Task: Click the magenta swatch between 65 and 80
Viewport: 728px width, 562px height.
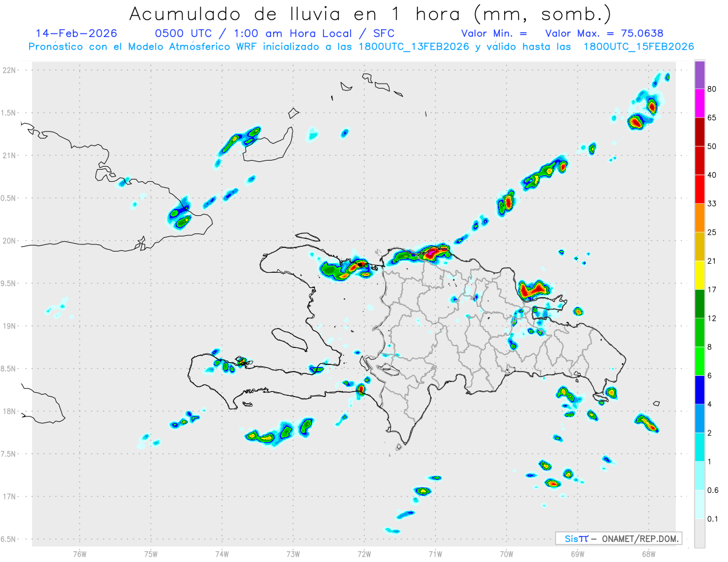Action: pos(699,104)
